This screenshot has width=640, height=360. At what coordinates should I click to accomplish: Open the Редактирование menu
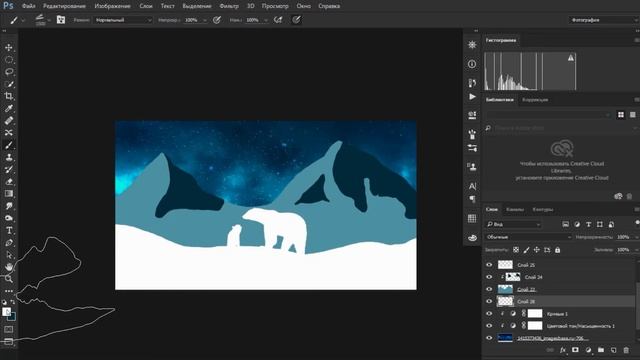tap(64, 6)
